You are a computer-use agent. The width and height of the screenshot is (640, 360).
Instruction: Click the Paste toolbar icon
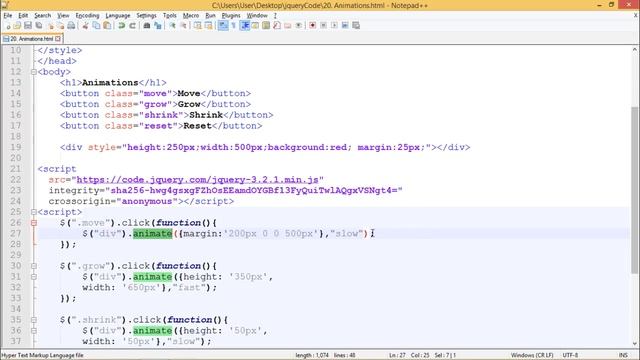pyautogui.click(x=107, y=26)
